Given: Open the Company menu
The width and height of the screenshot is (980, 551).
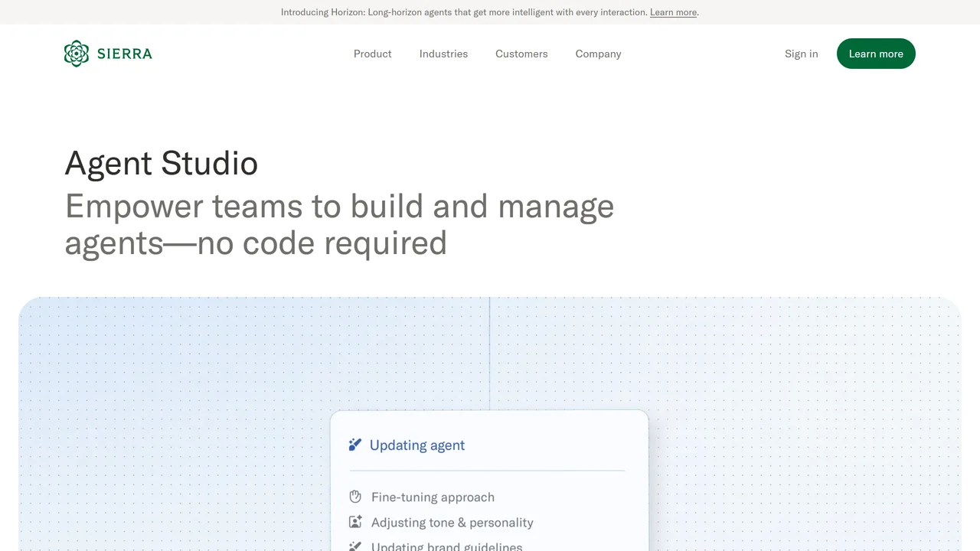Looking at the screenshot, I should pos(598,54).
